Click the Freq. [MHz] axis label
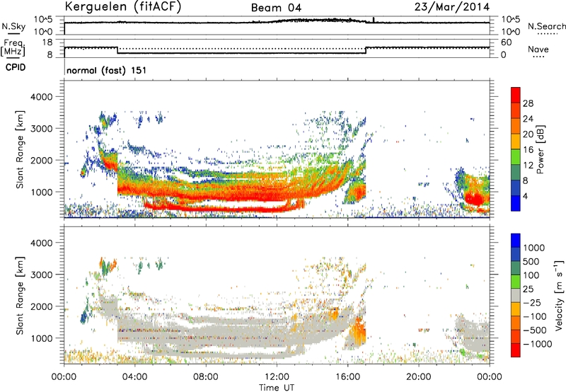Viewport: 566px width, 392px height. 13,47
